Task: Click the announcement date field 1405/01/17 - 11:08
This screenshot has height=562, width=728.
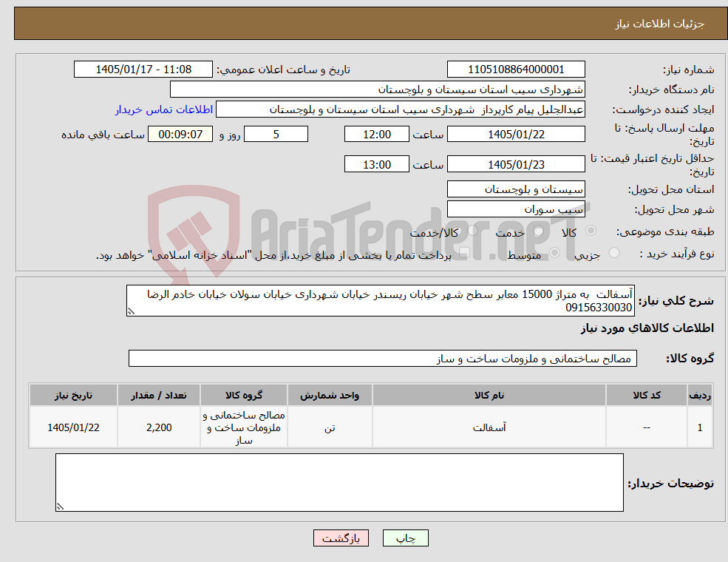Action: (143, 70)
